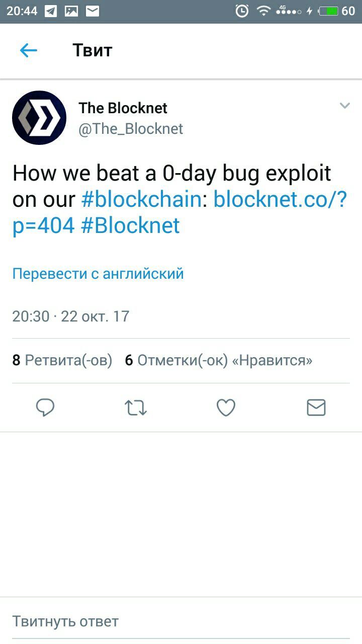
Task: Open the blocknet.co/?p=404 link
Action: [179, 213]
